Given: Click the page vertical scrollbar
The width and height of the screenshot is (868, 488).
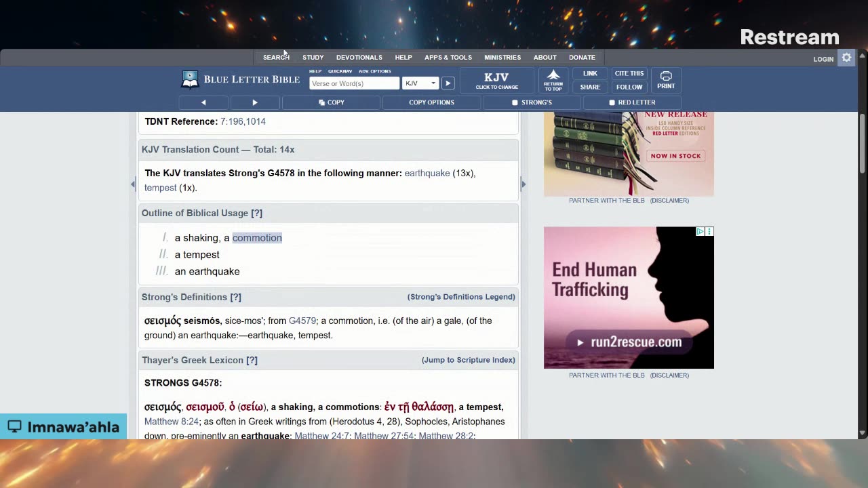Looking at the screenshot, I should click(863, 144).
